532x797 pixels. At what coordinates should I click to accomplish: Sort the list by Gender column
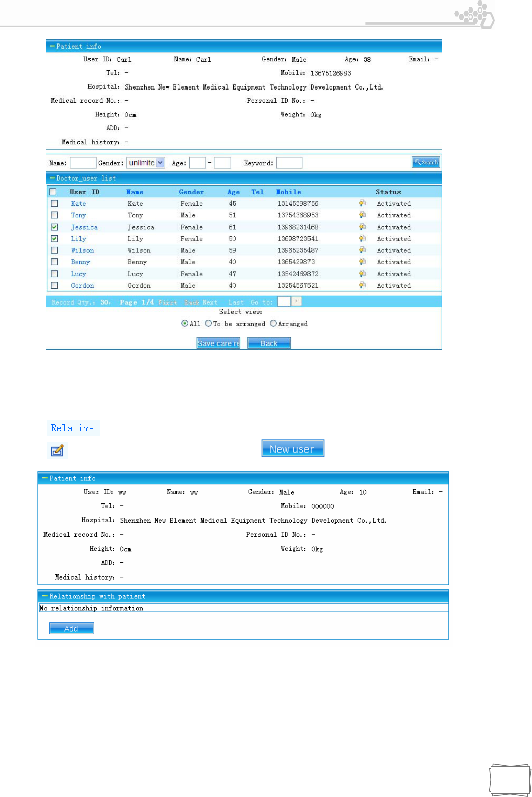click(191, 192)
